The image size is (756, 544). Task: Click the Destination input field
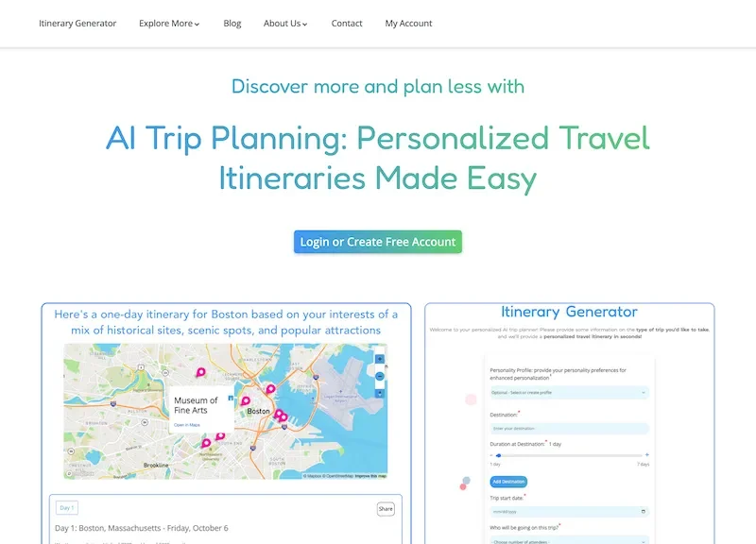(x=569, y=429)
